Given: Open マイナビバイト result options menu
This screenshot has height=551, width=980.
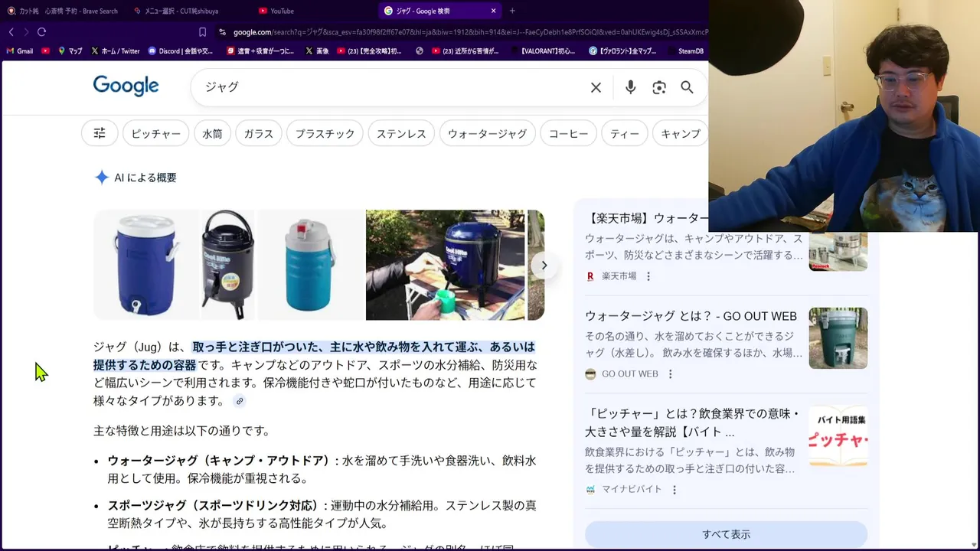Looking at the screenshot, I should (x=674, y=490).
